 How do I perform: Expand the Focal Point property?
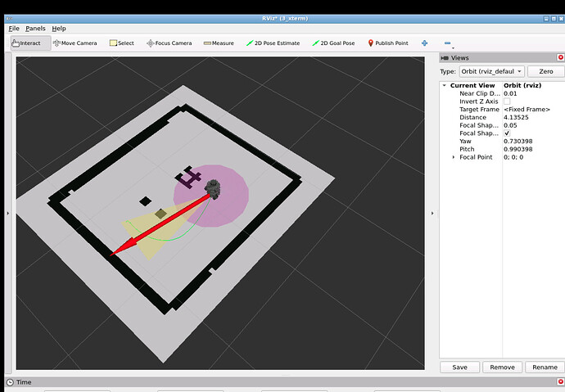[x=454, y=157]
